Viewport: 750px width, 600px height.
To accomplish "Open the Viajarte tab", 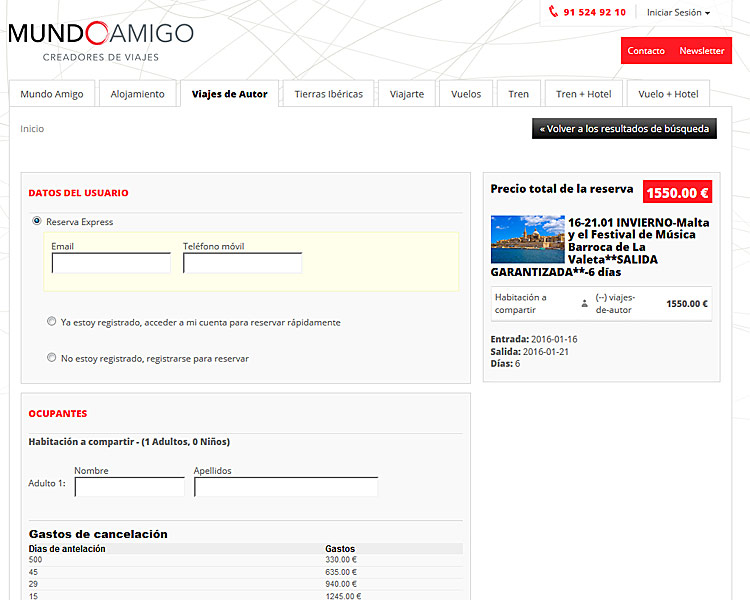I will (x=407, y=94).
